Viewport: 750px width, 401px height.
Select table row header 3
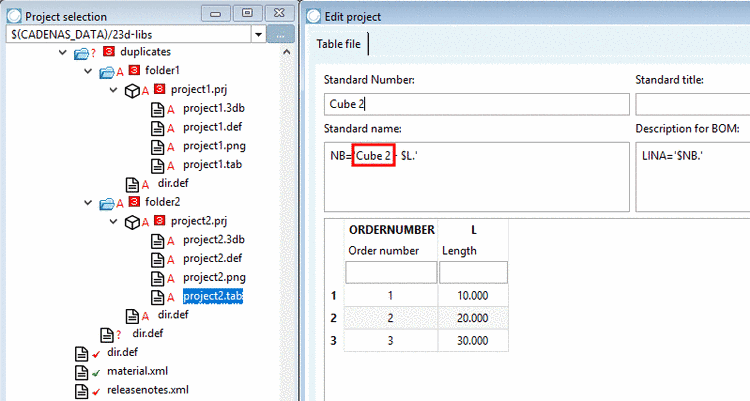[x=334, y=341]
